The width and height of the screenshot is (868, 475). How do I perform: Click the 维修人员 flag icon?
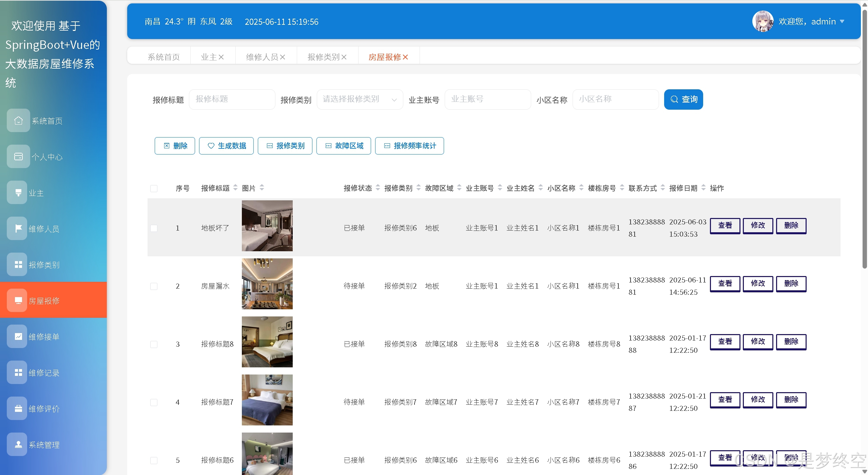18,229
